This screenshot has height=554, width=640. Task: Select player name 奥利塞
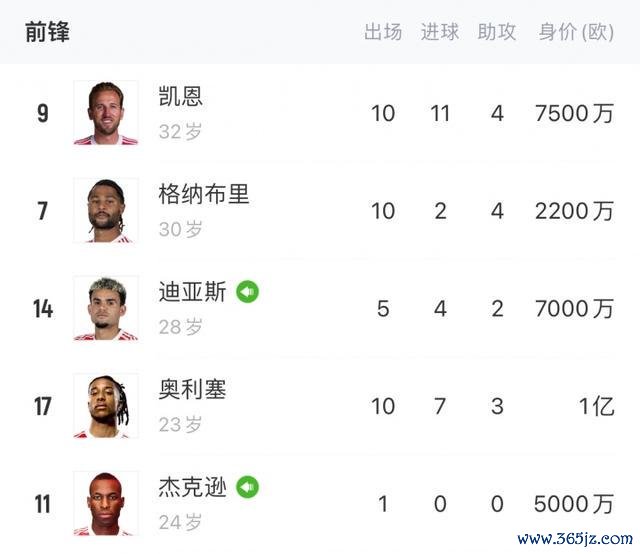(192, 389)
